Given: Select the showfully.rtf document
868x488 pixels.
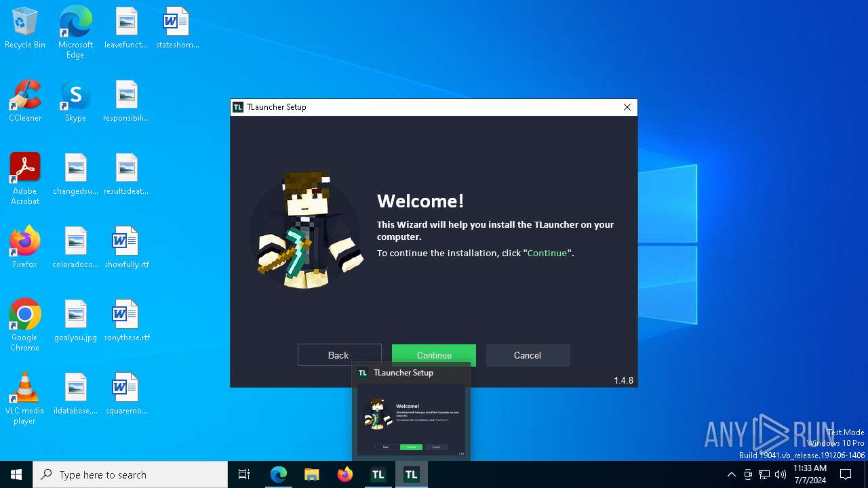Looking at the screenshot, I should click(x=126, y=248).
